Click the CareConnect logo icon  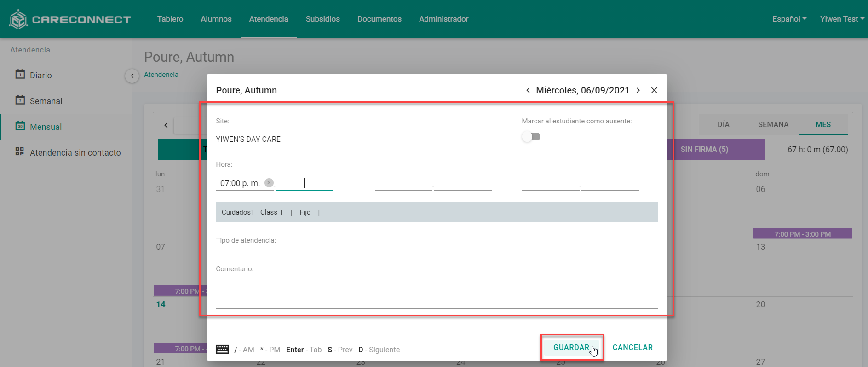18,19
